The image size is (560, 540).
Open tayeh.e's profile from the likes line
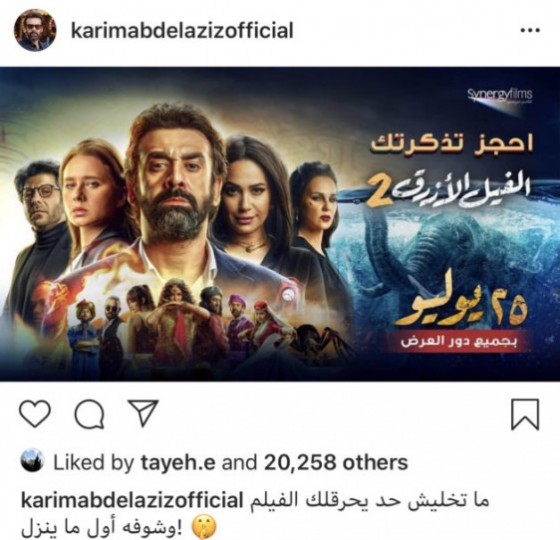pyautogui.click(x=178, y=462)
